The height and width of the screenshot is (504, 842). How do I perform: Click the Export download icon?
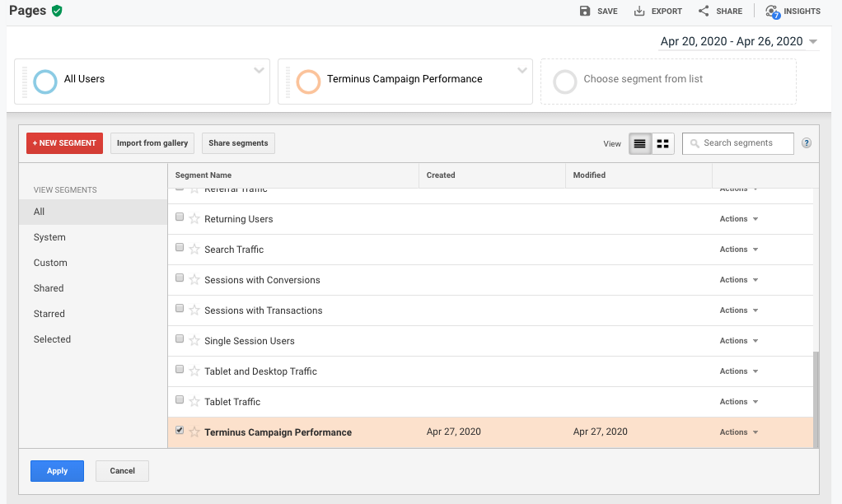coord(639,11)
